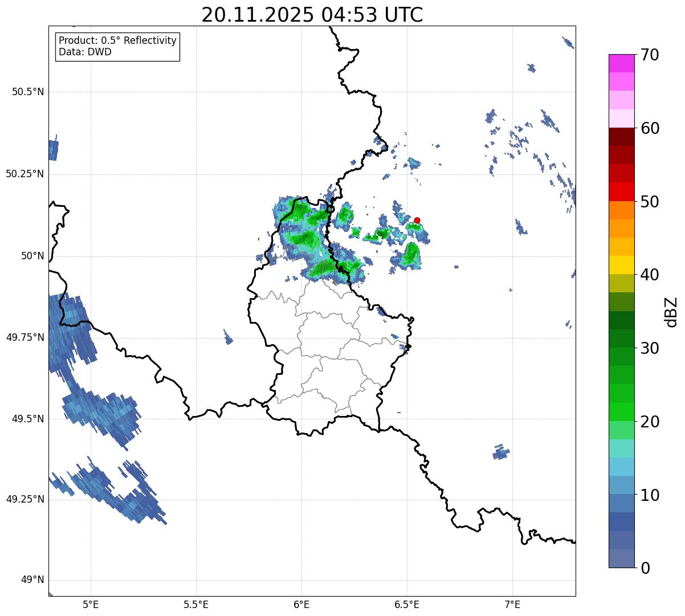Viewport: 685px width, 616px height.
Task: Click the 50.25°N latitude label
Action: (25, 174)
